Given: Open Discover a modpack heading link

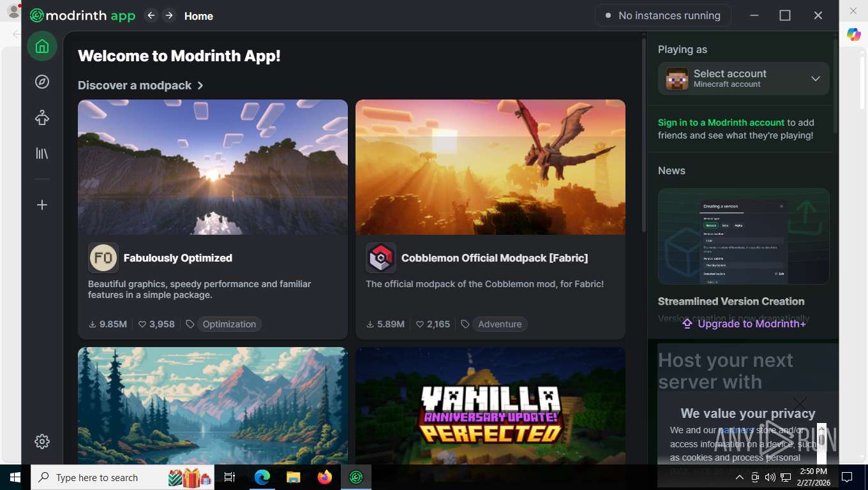Looking at the screenshot, I should (140, 85).
